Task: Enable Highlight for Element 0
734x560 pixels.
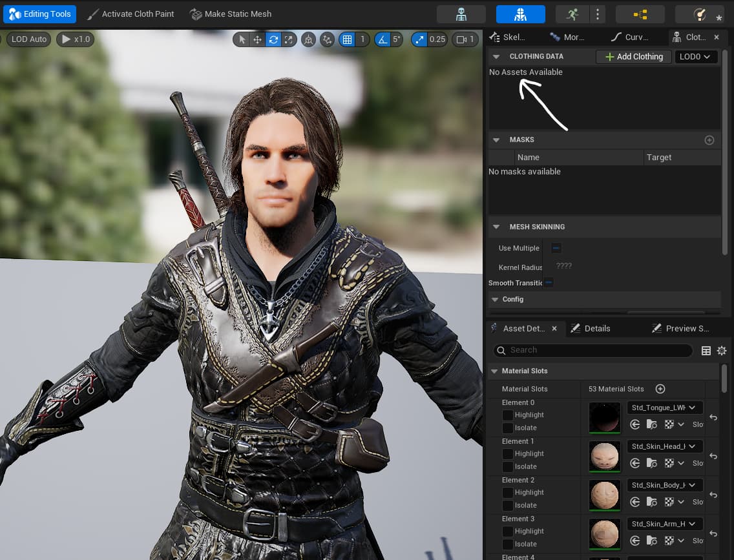Action: (x=507, y=415)
